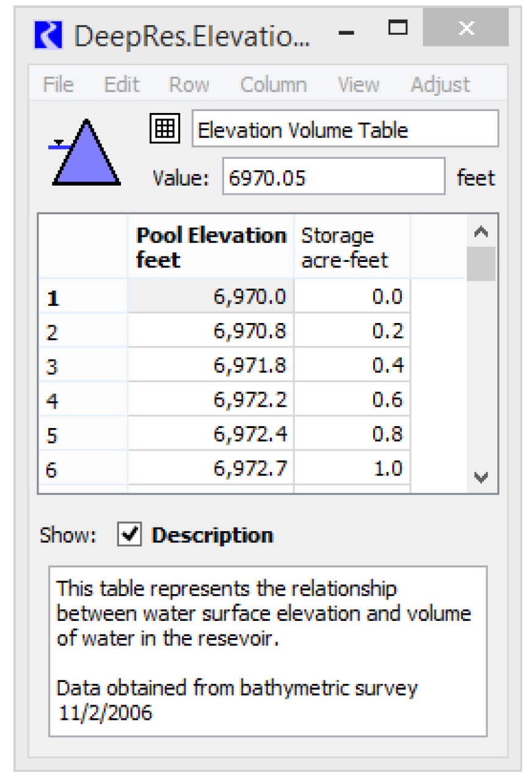Screen dimensions: 532x784
Task: Open the File menu
Action: [x=58, y=85]
